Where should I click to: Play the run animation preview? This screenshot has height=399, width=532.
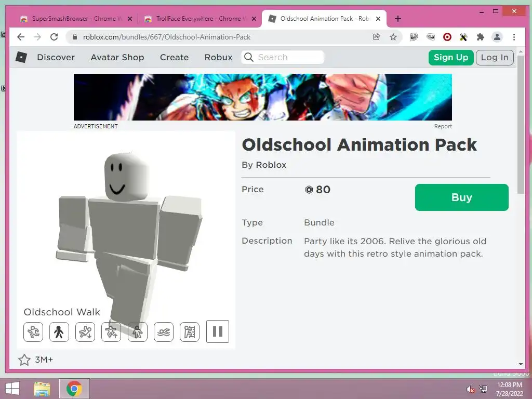pyautogui.click(x=33, y=331)
